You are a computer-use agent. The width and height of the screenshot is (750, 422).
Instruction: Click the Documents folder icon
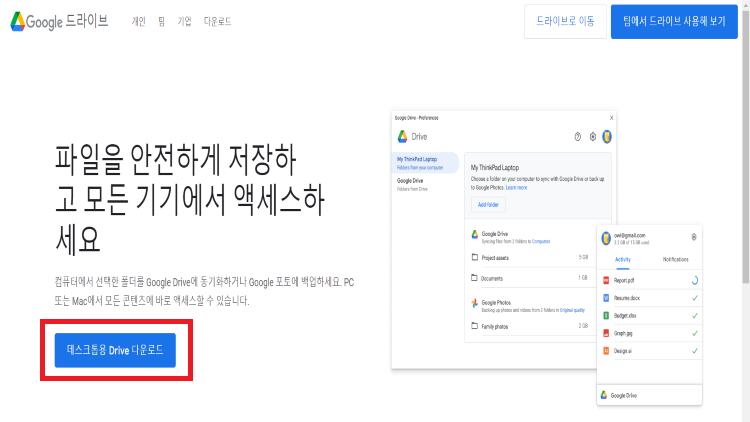(474, 278)
